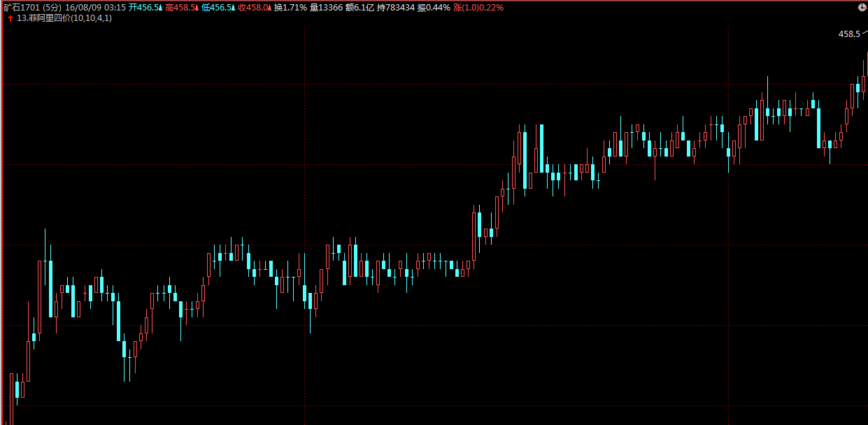Click the closing price 收458.0 value
Screen dimensions: 868x425
click(x=253, y=8)
